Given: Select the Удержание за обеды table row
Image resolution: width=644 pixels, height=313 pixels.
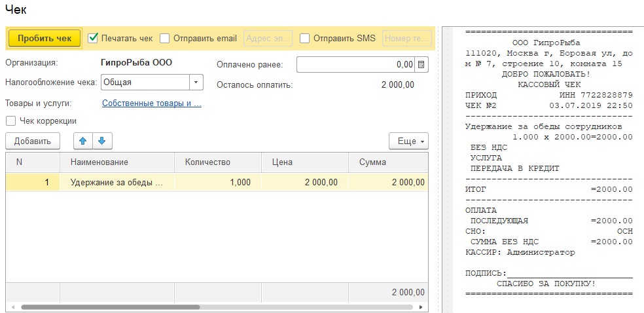Looking at the screenshot, I should [x=116, y=183].
